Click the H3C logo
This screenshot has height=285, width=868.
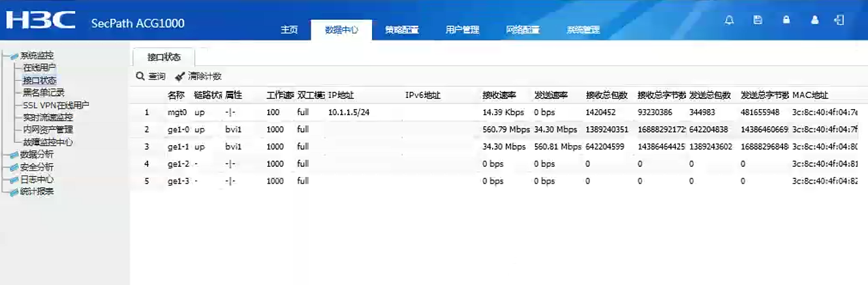coord(40,21)
